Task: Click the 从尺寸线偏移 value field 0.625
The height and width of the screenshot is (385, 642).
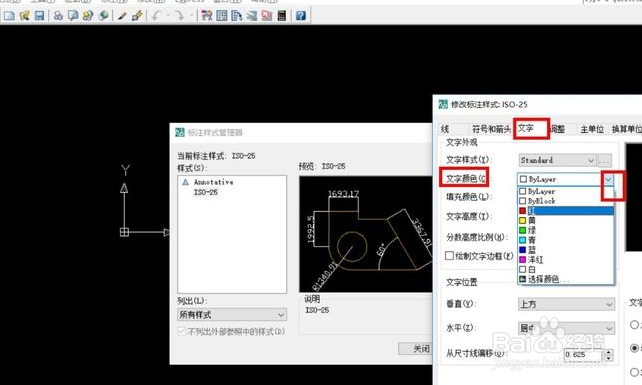Action: (x=583, y=355)
